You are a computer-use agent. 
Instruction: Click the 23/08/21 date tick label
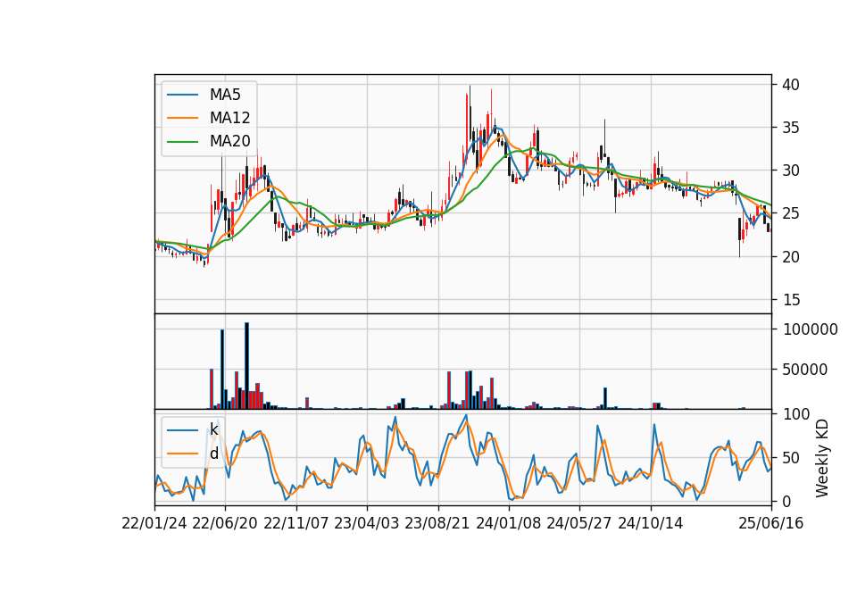[x=437, y=523]
